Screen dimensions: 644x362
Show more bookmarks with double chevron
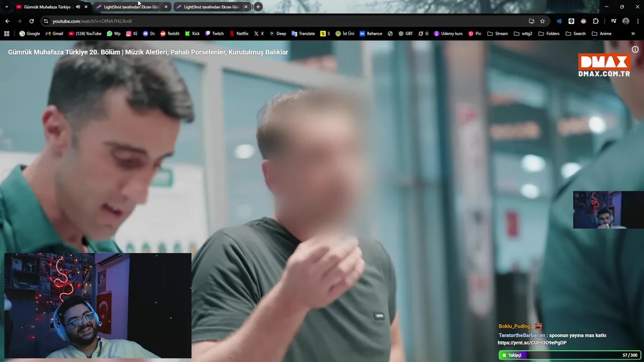633,34
